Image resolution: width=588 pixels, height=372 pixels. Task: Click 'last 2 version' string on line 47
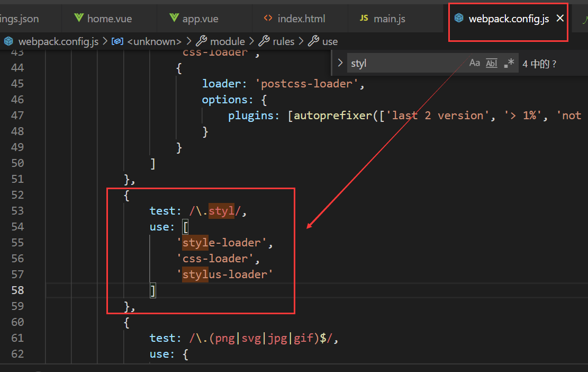pyautogui.click(x=438, y=116)
